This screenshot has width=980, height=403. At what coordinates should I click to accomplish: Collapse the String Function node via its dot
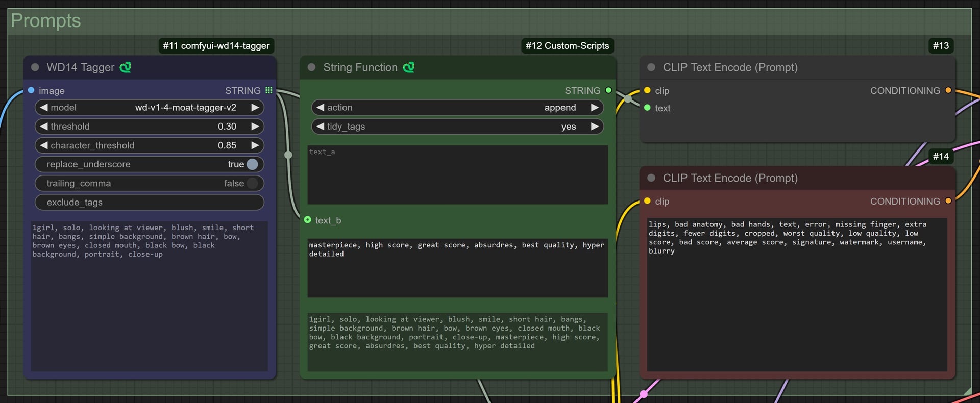pos(312,67)
